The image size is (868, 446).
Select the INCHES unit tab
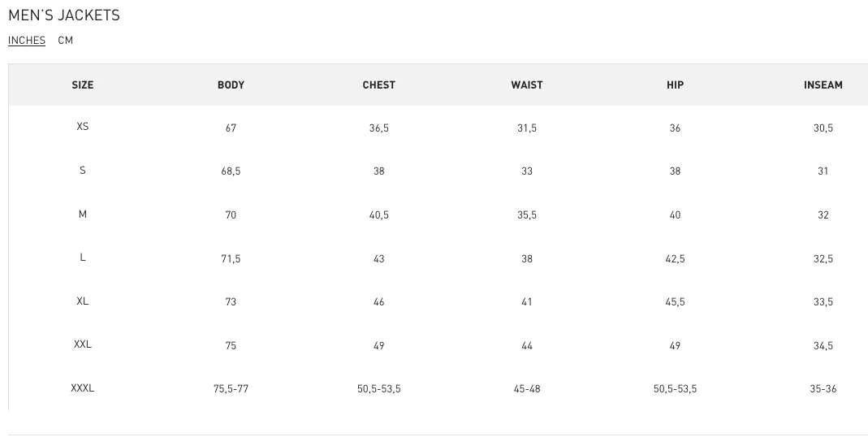27,41
